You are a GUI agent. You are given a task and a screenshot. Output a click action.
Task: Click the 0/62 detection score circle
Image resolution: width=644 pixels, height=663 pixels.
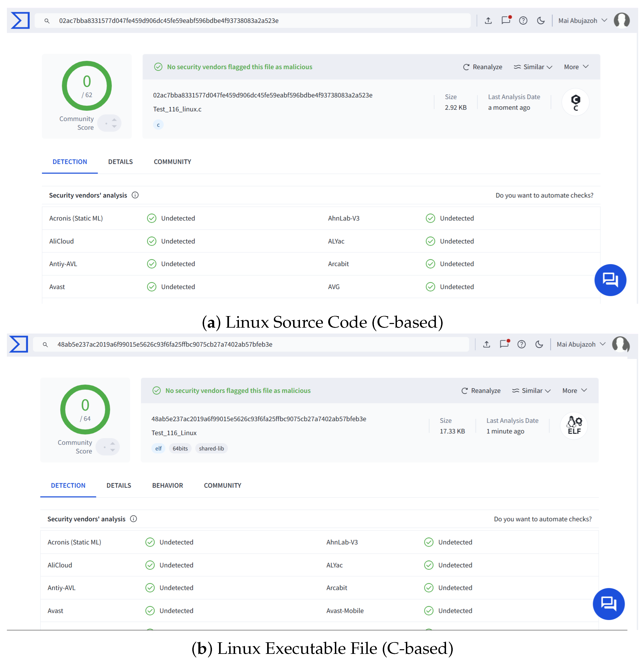87,86
